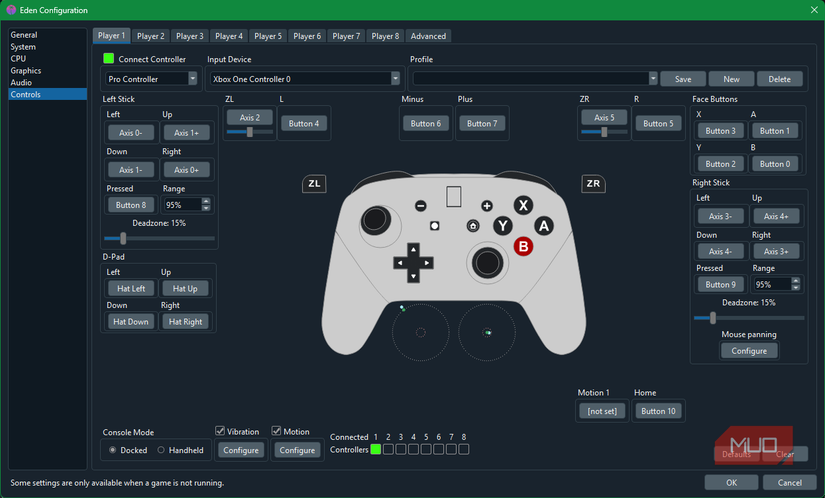Click the A button on controller diagram

544,226
